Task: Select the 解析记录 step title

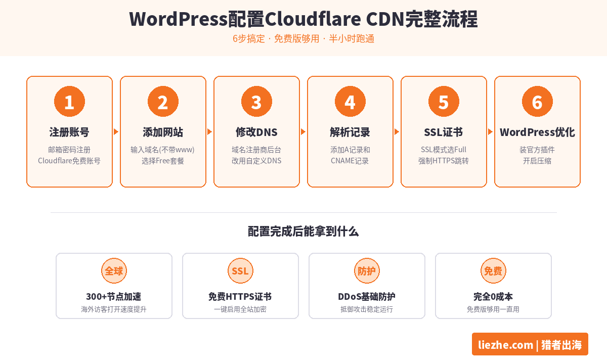Action: [x=350, y=132]
